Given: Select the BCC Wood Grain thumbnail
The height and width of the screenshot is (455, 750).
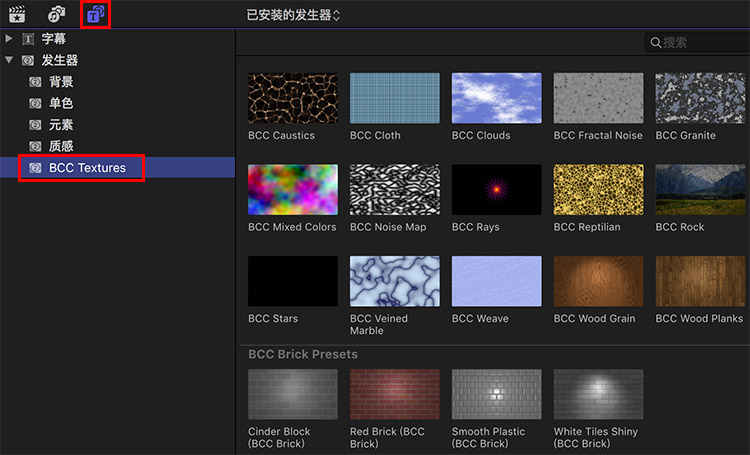Looking at the screenshot, I should 598,281.
